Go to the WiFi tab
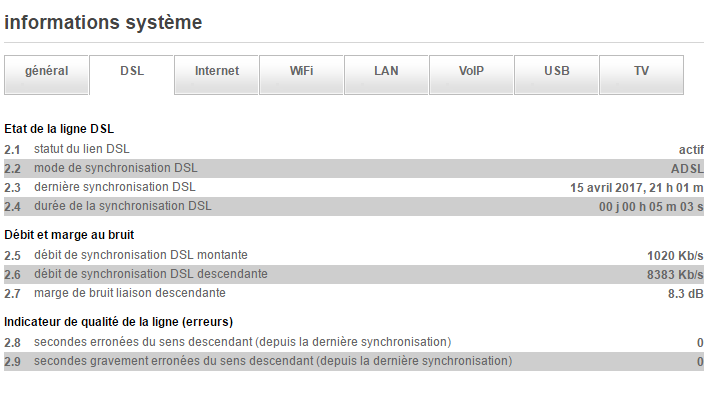 point(301,72)
